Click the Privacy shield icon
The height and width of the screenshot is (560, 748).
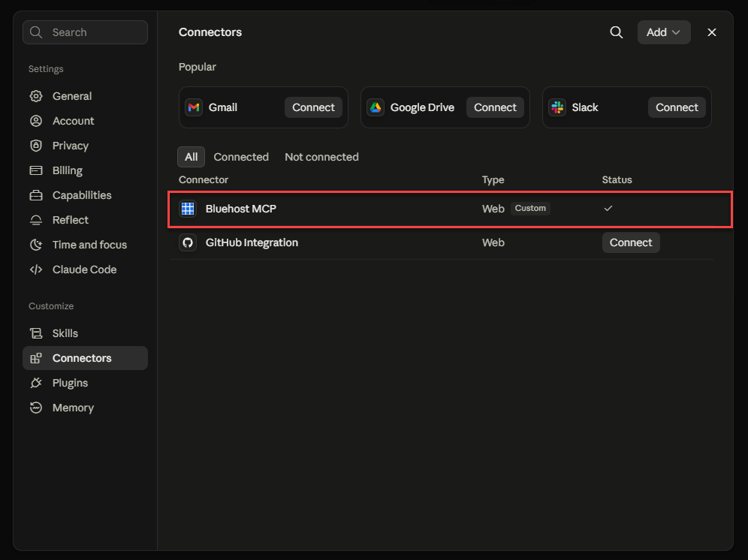(36, 146)
